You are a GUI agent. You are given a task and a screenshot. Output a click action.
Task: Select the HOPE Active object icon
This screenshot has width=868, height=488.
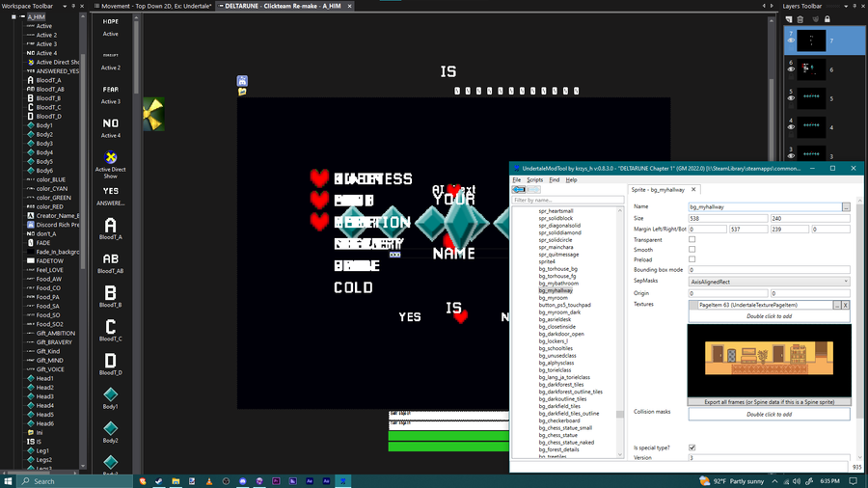(110, 21)
